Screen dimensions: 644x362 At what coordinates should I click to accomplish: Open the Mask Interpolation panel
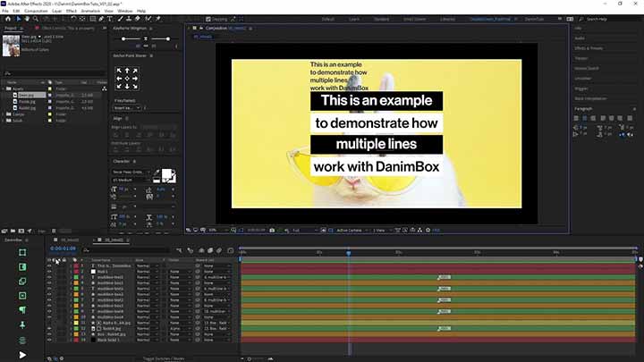click(x=590, y=98)
